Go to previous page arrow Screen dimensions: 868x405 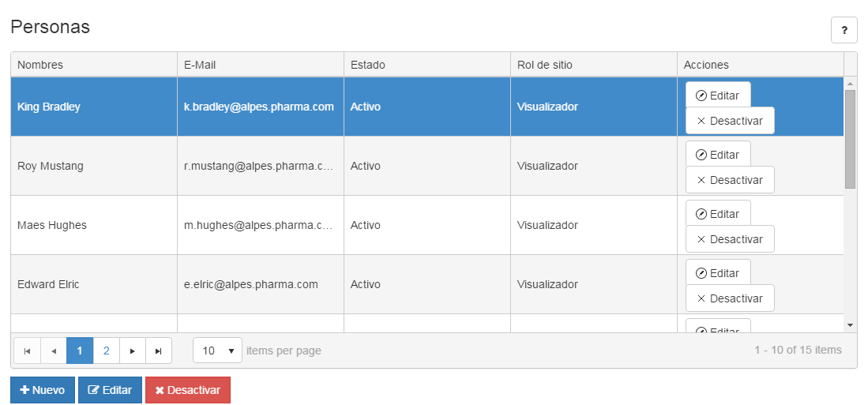[54, 351]
